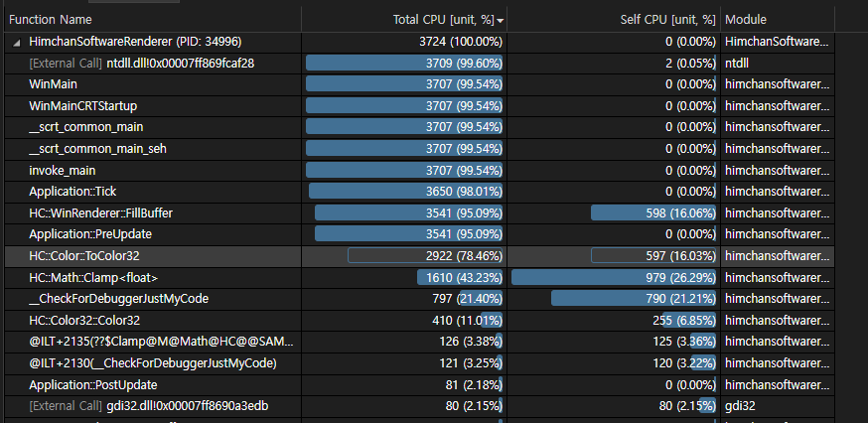Click the 2922 (78.46%) Total CPU cell
The height and width of the screenshot is (423, 868).
click(x=404, y=256)
